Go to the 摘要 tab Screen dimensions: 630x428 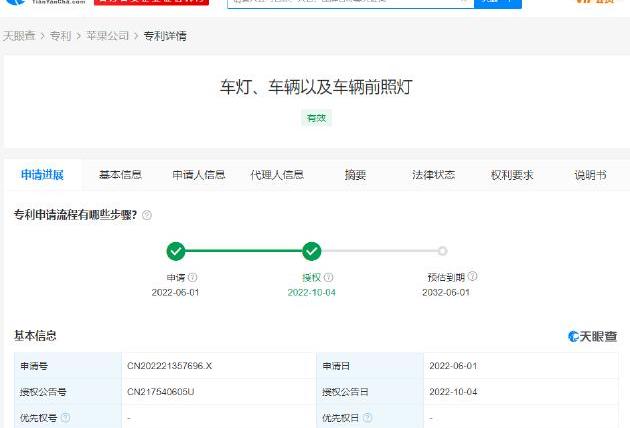coord(355,175)
